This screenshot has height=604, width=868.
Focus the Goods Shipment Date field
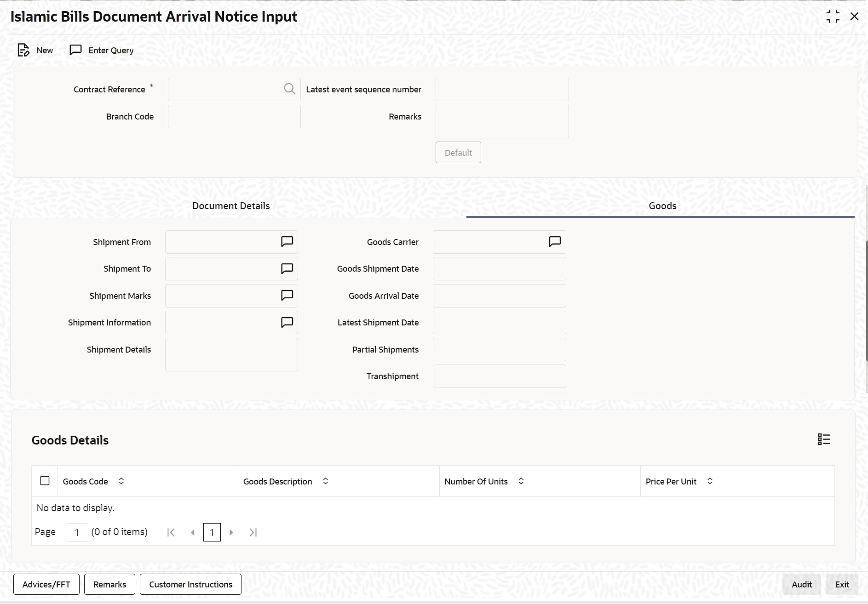(x=500, y=269)
